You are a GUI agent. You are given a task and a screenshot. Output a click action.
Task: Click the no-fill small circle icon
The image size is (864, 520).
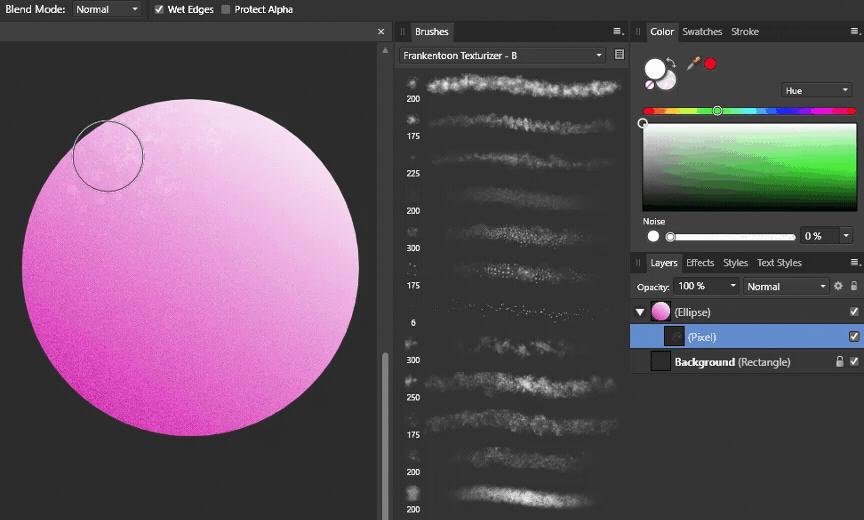click(x=650, y=85)
